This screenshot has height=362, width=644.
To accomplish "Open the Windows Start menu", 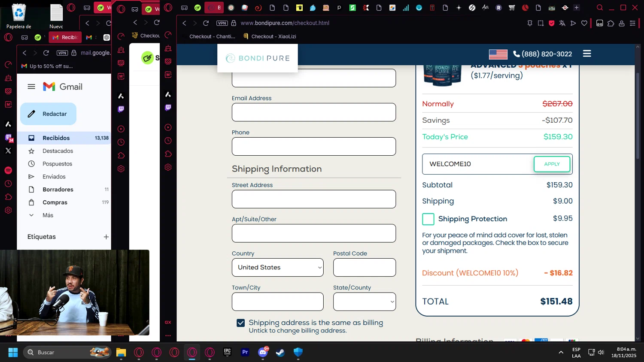I will pos(13,352).
